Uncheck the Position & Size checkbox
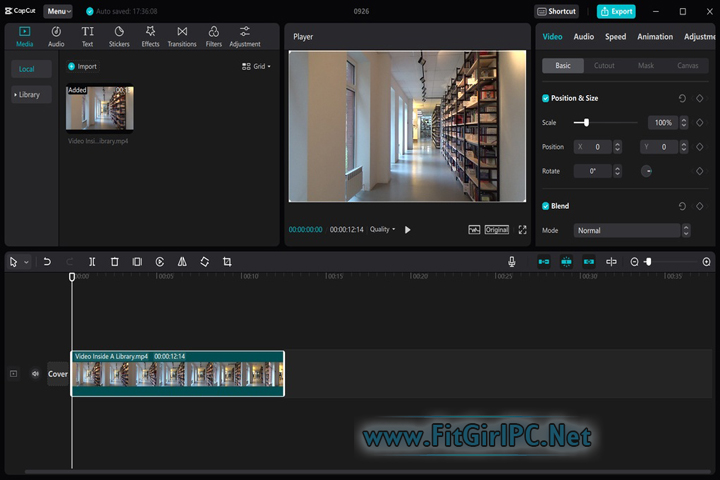 [546, 98]
